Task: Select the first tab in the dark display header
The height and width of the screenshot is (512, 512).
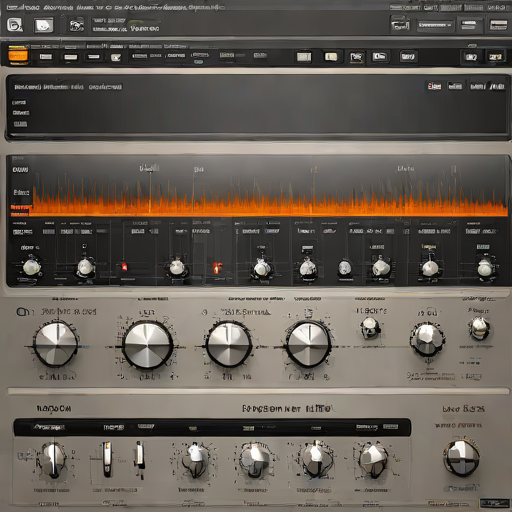Action: (x=28, y=87)
